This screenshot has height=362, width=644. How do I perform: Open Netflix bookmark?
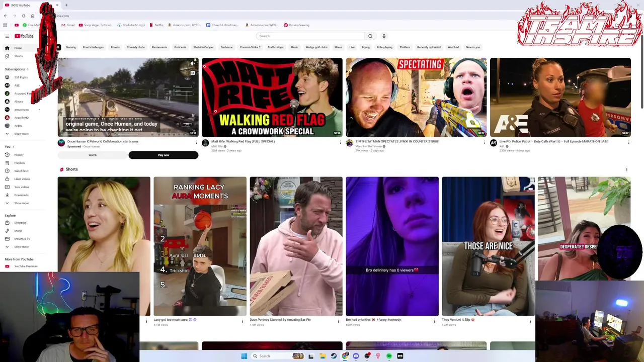(x=156, y=25)
